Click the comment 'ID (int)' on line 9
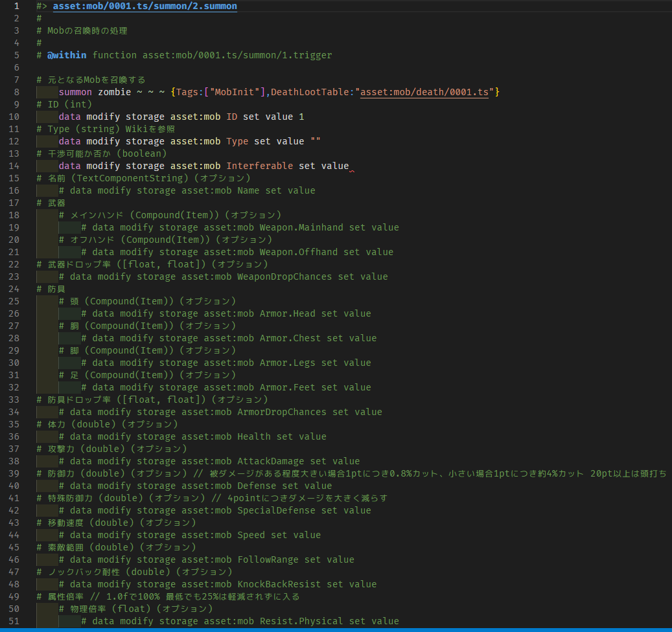Screen dimensions: 672x632 [69, 104]
